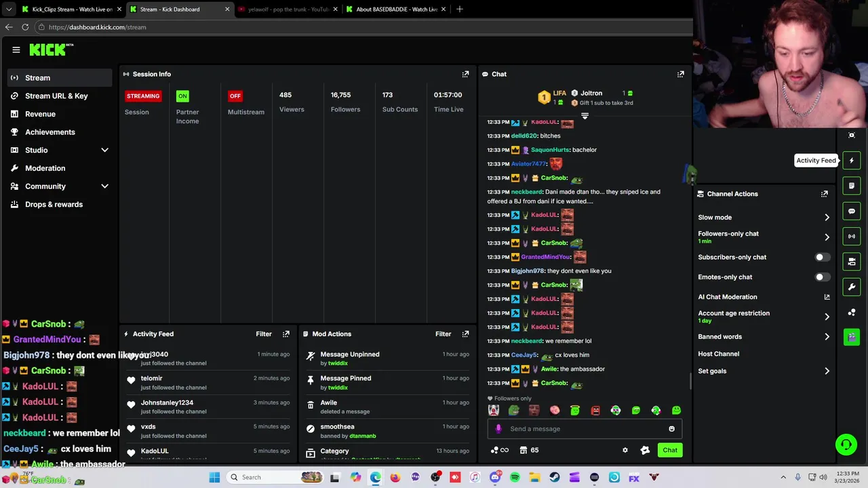The image size is (868, 488).
Task: Open Achievements page
Action: 60,132
